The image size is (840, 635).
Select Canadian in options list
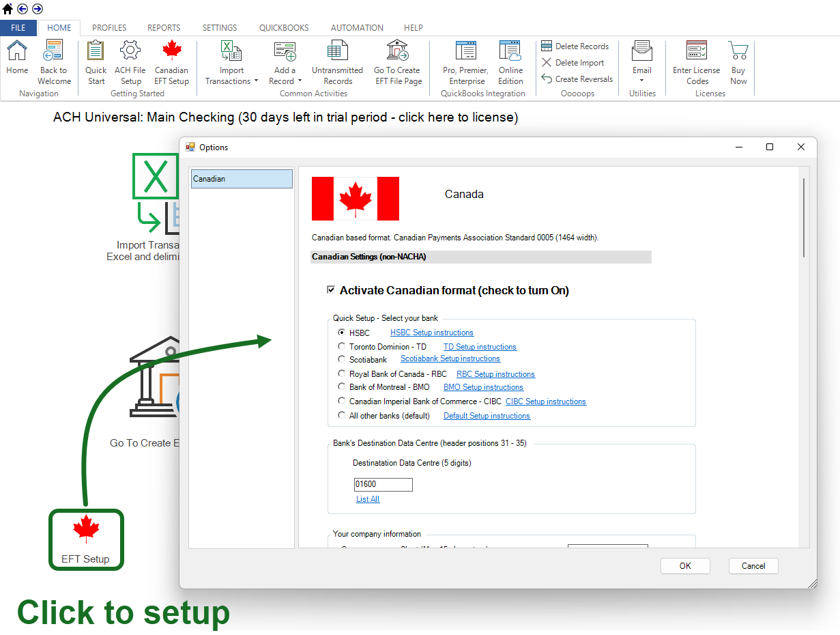pos(242,179)
